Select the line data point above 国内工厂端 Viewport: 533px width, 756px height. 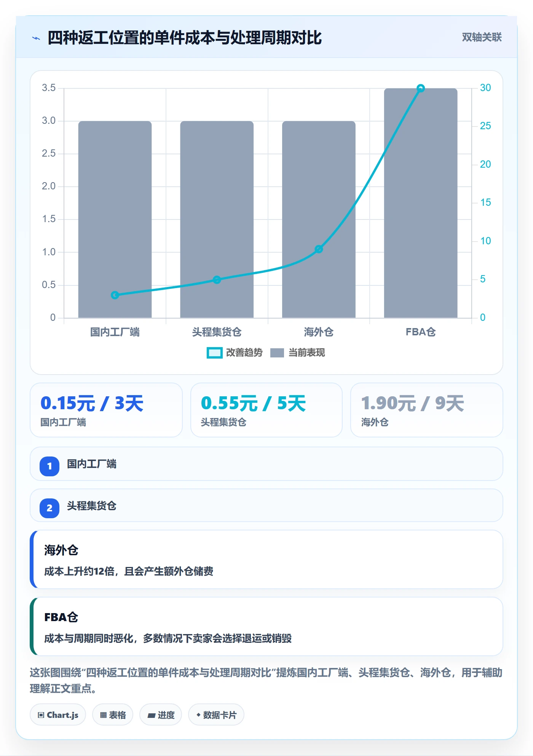coord(115,295)
